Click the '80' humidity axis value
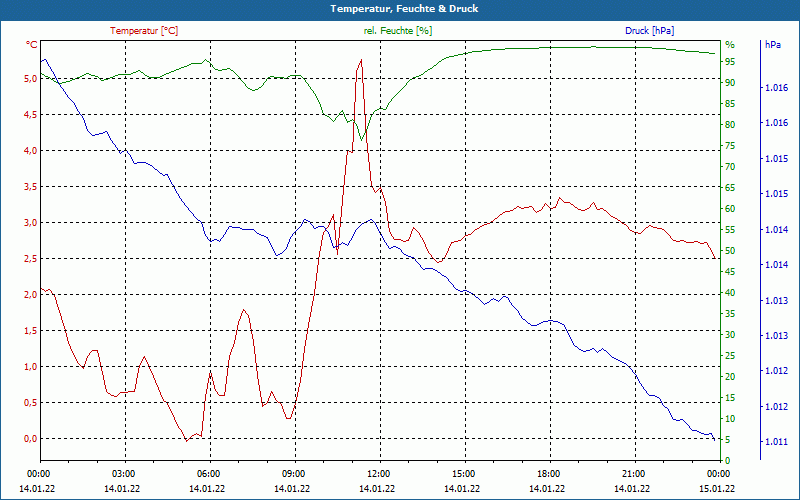800x500 pixels. pos(730,124)
